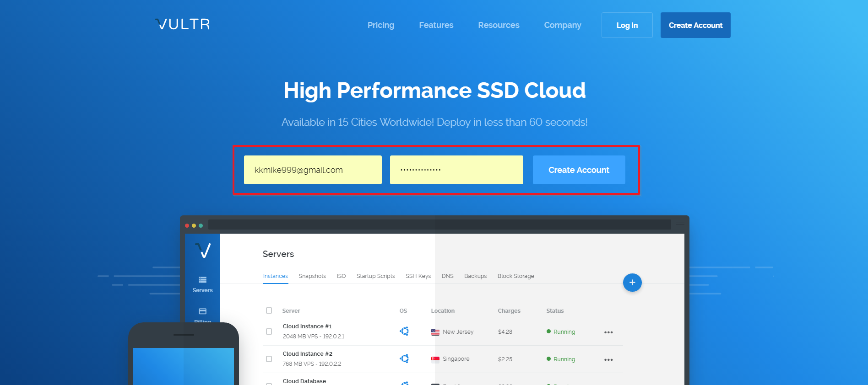This screenshot has height=385, width=868.
Task: Toggle the select-all servers checkbox
Action: point(269,310)
